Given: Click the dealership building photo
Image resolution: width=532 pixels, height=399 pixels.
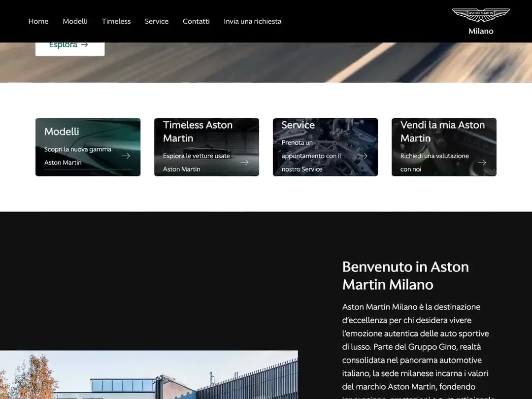Looking at the screenshot, I should point(149,374).
